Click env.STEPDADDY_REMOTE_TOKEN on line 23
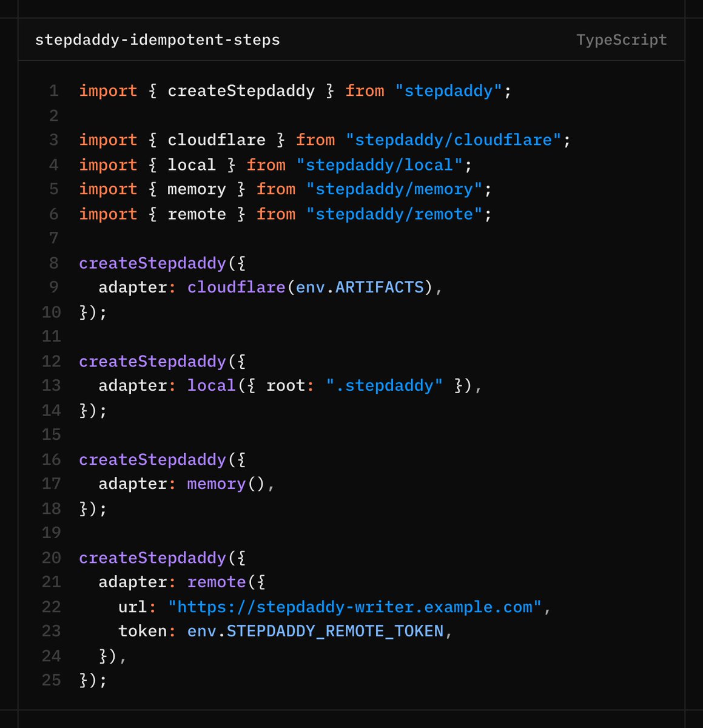The width and height of the screenshot is (703, 728). coord(315,632)
